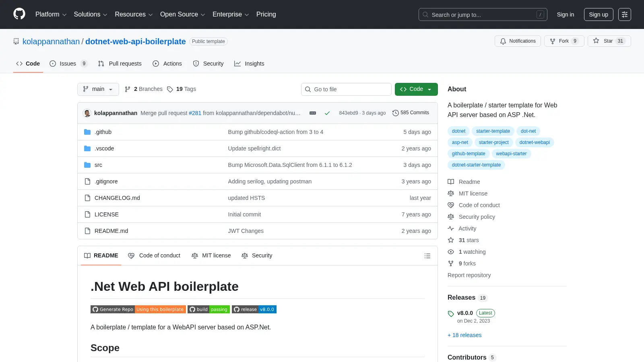Click the Generate Repo badge

coord(138,309)
